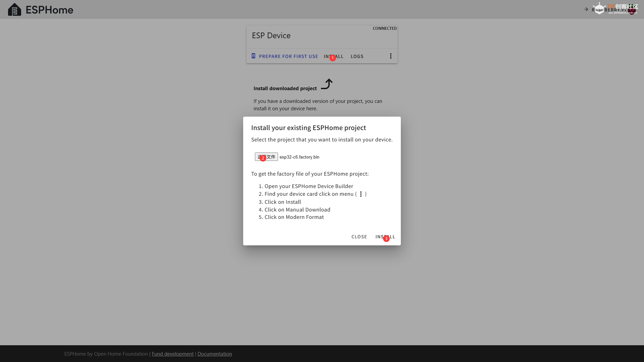
Task: Open the ESP Device card three-dot menu
Action: 391,56
